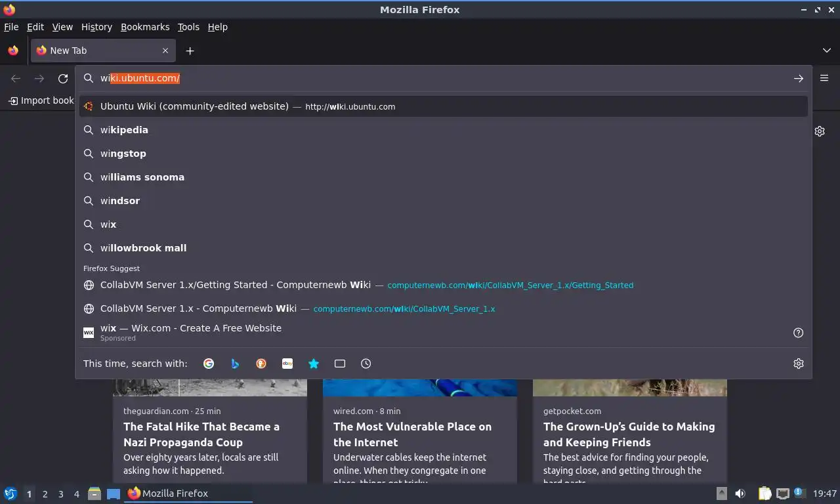Switch to workspace 2 in pager
The height and width of the screenshot is (504, 840).
click(x=45, y=494)
